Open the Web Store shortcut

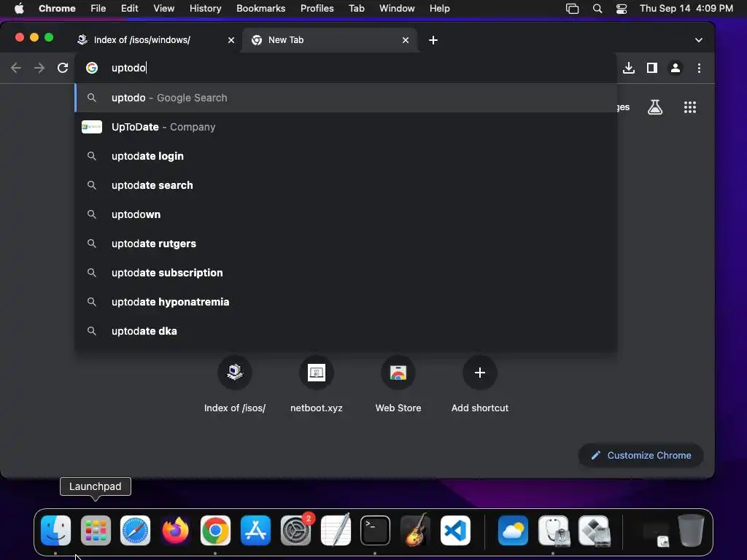pyautogui.click(x=398, y=385)
